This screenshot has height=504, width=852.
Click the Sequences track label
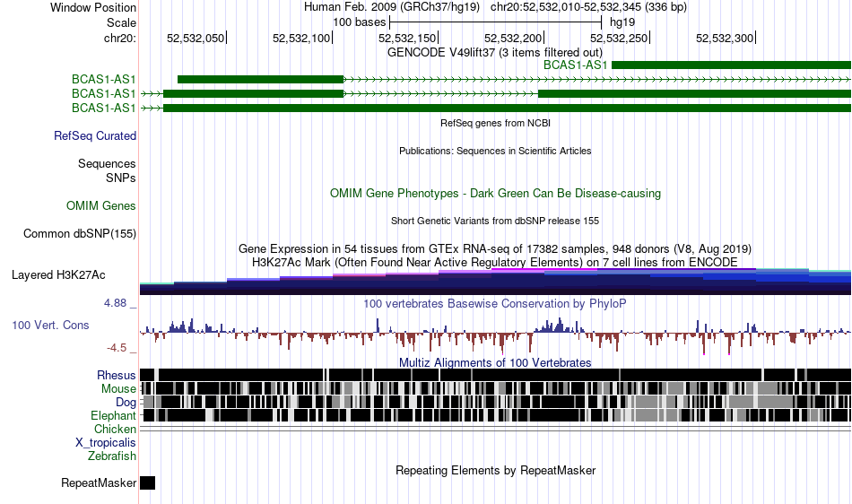107,163
